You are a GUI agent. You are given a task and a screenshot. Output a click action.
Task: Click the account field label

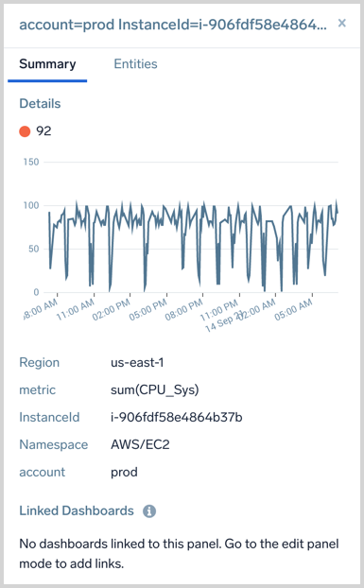tap(42, 472)
